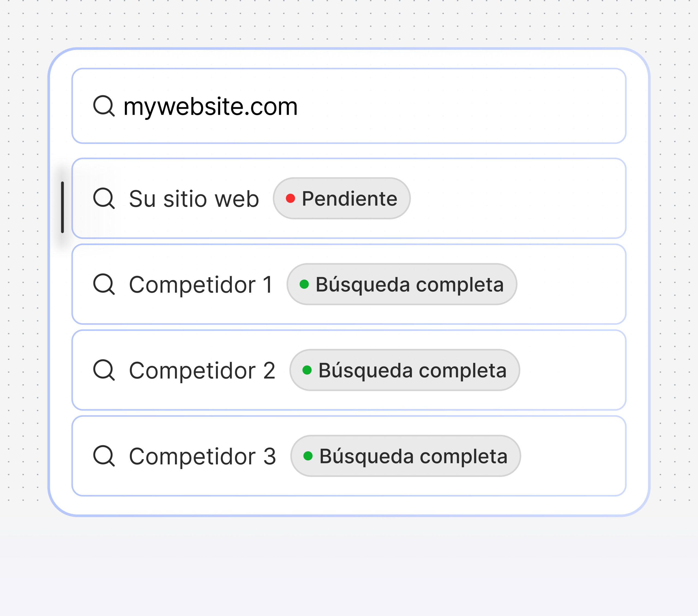698x616 pixels.
Task: Click the green status dot for Competidor 1
Action: click(304, 284)
